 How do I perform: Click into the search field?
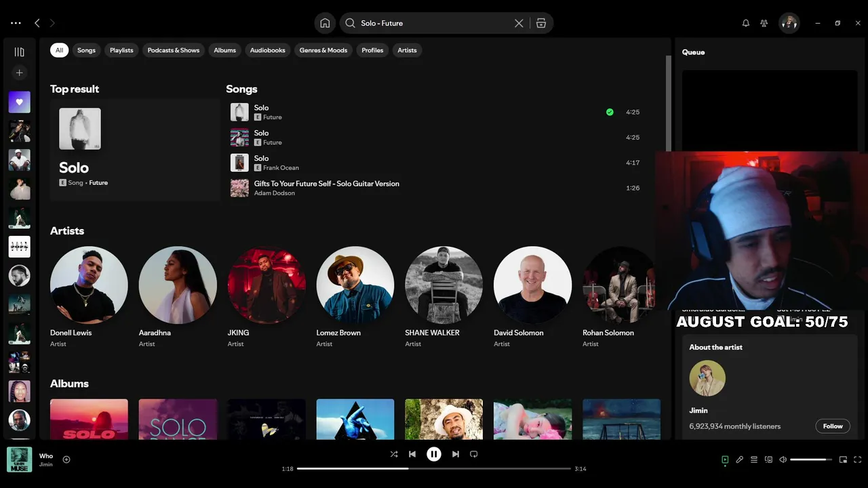point(434,23)
